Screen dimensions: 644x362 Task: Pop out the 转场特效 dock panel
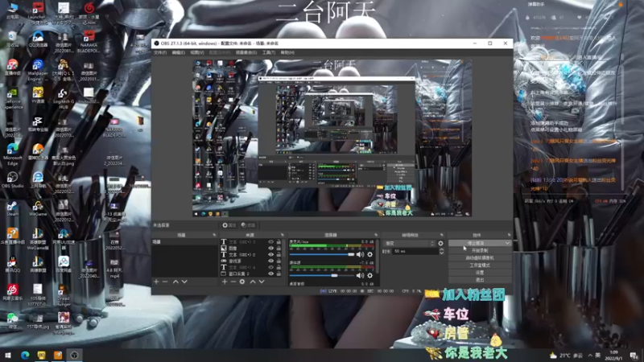(442, 235)
